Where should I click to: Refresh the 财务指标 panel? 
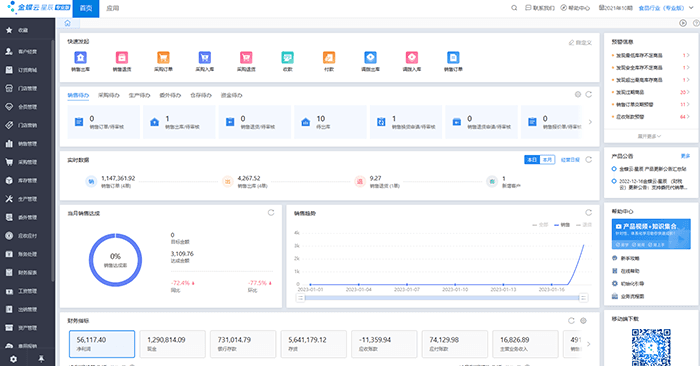pos(571,321)
